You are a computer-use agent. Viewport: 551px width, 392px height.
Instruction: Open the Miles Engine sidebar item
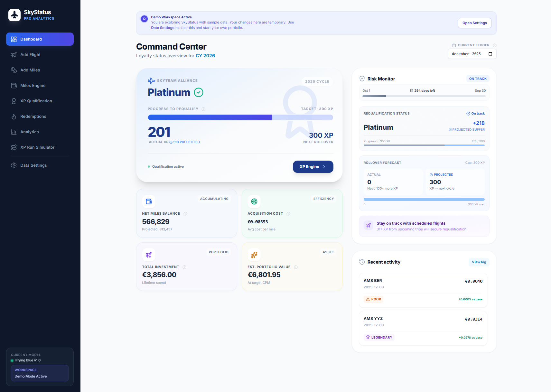coord(40,86)
